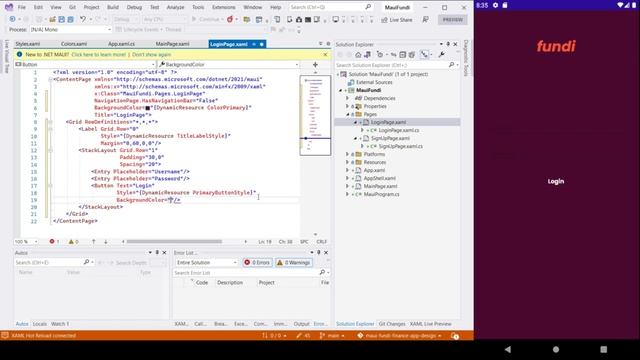The width and height of the screenshot is (640, 360).
Task: Expand the Platforms folder
Action: 347,154
